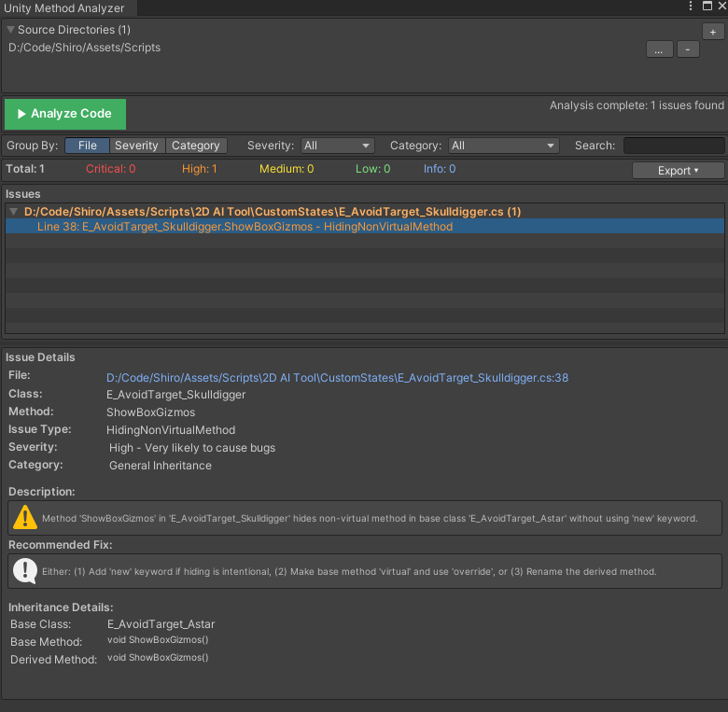Click the Derived Method signature void ShowBoxGizmos()

158,658
